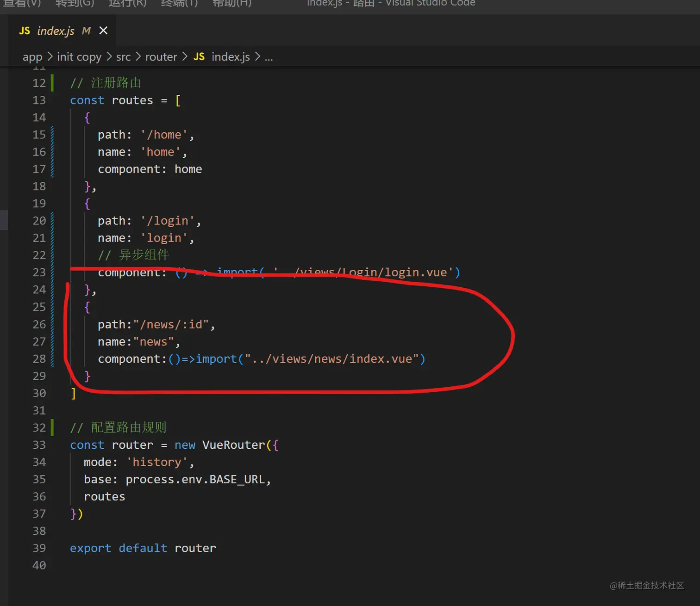Viewport: 700px width, 606px height.
Task: Close the index.js editor tab
Action: point(103,31)
